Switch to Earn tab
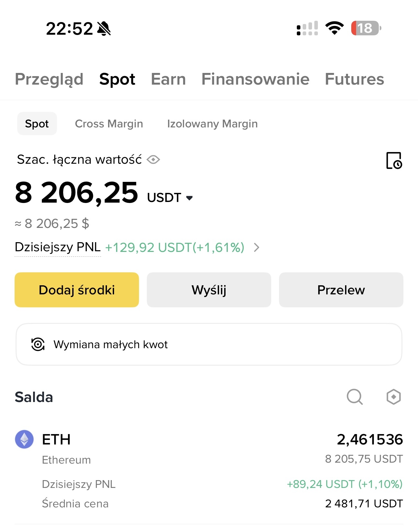418x532 pixels. point(168,79)
